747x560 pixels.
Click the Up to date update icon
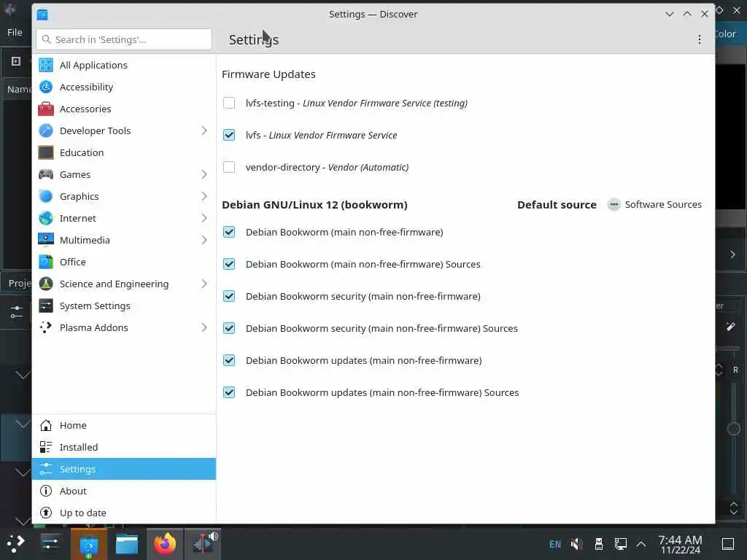point(46,513)
